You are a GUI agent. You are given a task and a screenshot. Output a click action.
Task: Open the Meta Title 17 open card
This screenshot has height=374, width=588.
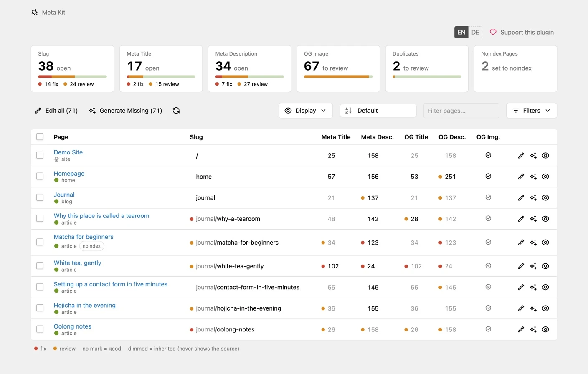coord(161,69)
